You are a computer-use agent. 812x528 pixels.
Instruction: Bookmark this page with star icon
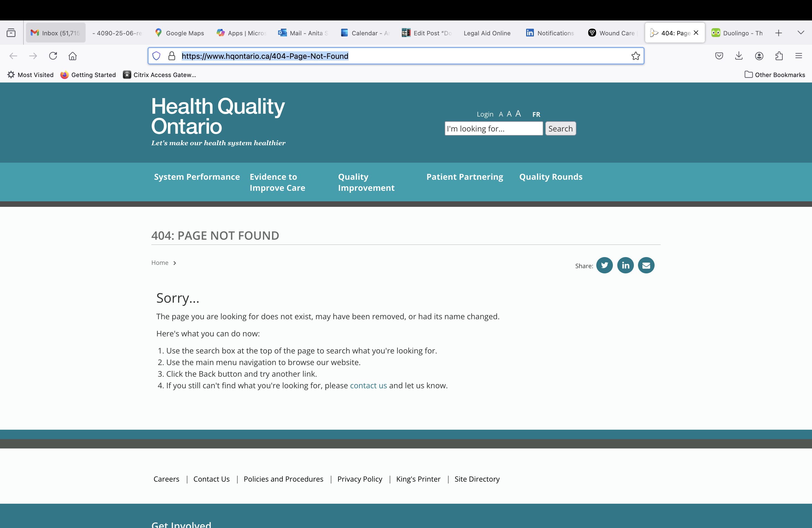(x=636, y=56)
